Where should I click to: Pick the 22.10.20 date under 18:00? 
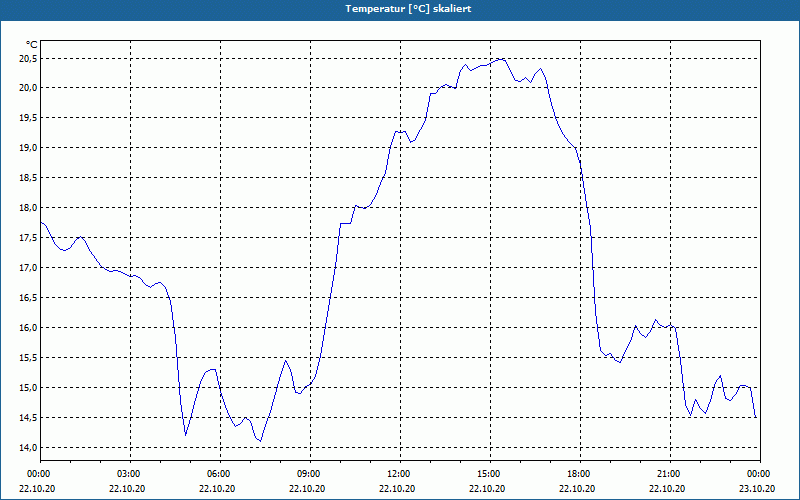click(x=578, y=488)
